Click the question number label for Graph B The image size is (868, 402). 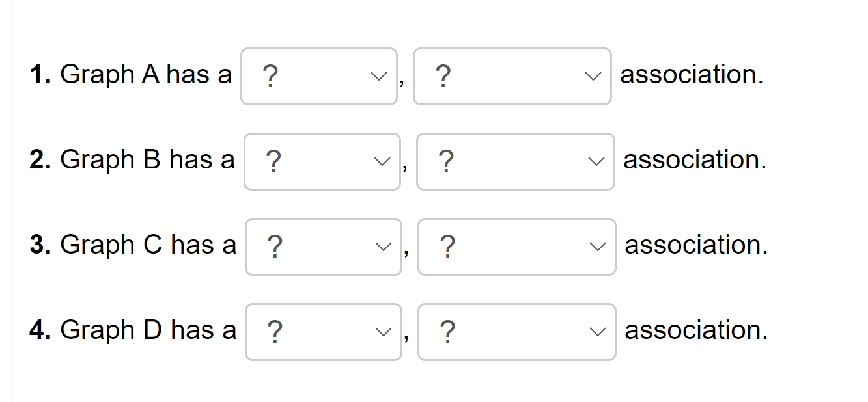40,159
